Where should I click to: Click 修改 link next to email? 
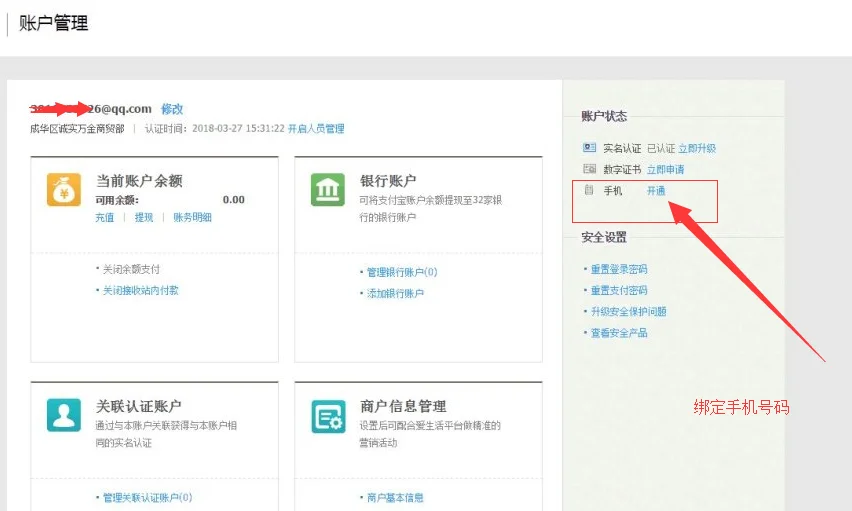pos(172,109)
